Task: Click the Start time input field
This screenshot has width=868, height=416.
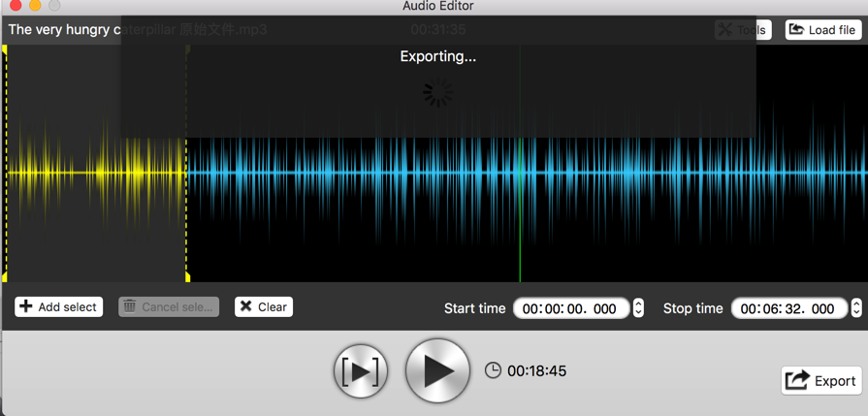Action: (571, 308)
